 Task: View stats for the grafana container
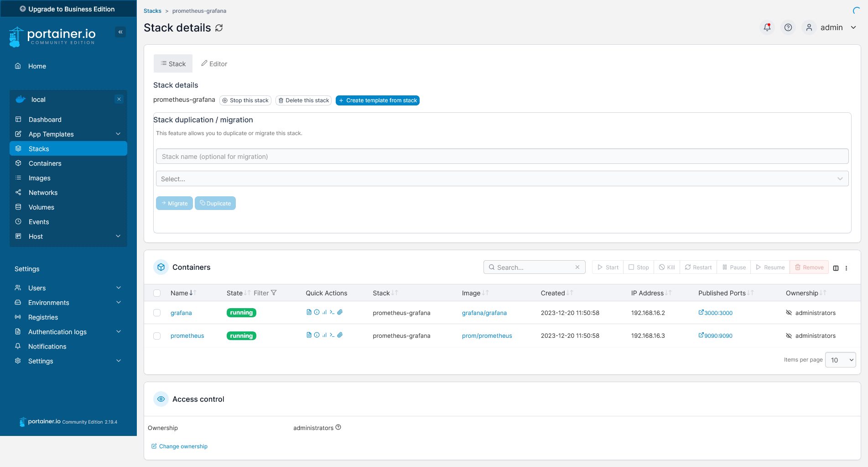click(324, 312)
